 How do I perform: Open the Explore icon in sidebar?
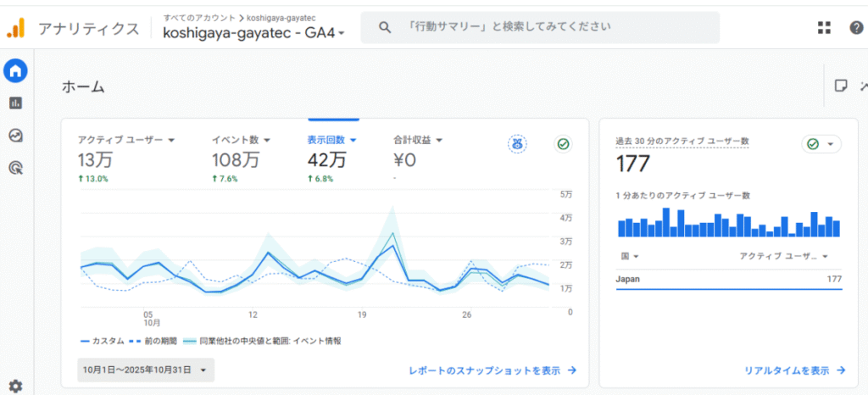(15, 136)
